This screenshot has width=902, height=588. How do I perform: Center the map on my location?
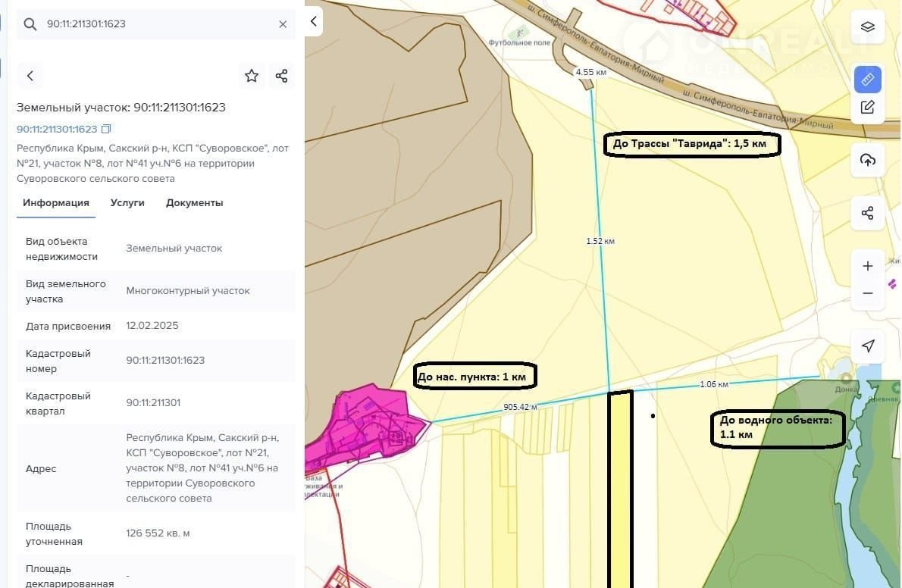pyautogui.click(x=868, y=346)
